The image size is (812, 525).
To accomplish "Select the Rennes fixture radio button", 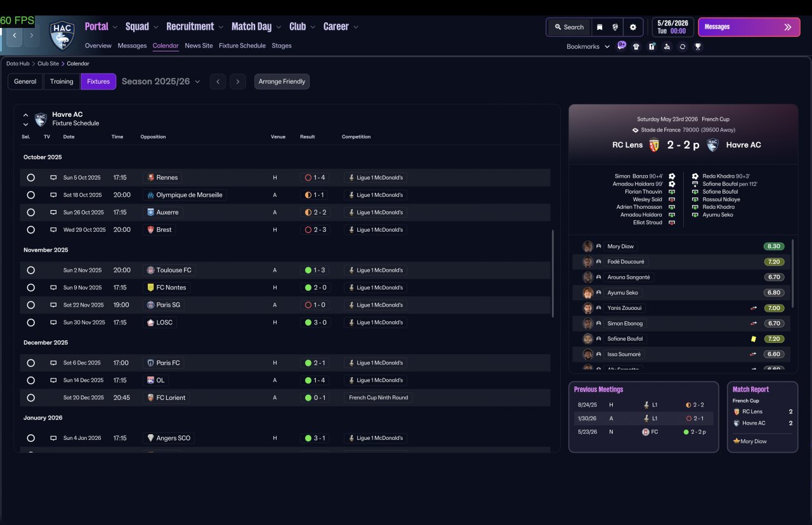I will pos(30,178).
